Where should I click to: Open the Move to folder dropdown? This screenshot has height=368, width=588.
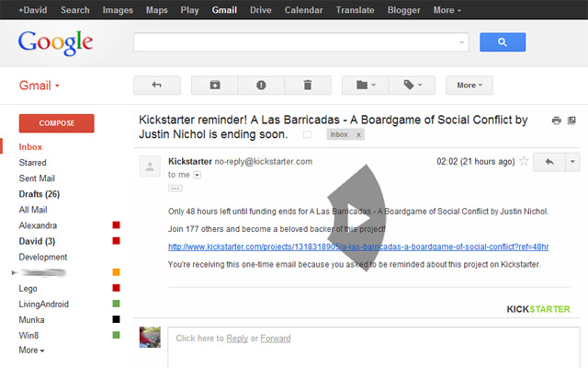(x=366, y=86)
